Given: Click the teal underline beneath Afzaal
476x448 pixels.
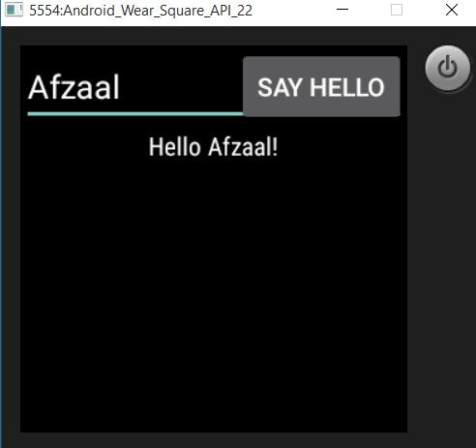Looking at the screenshot, I should tap(135, 113).
